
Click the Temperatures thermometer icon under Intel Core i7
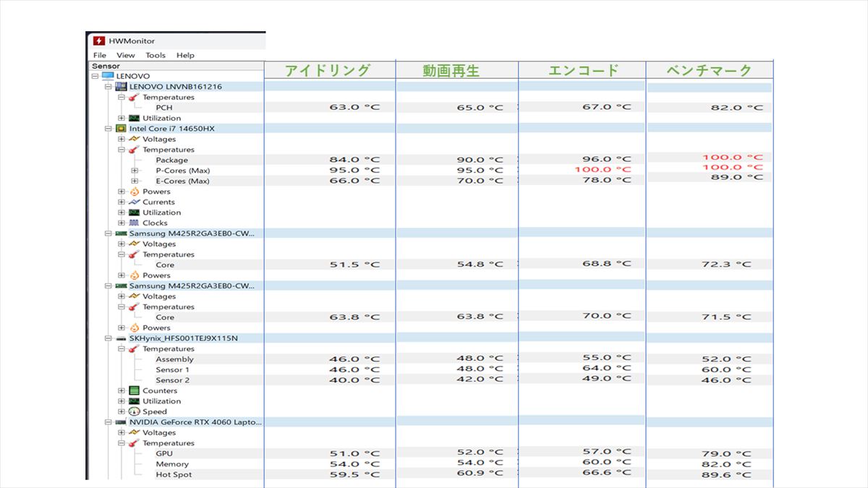point(134,150)
